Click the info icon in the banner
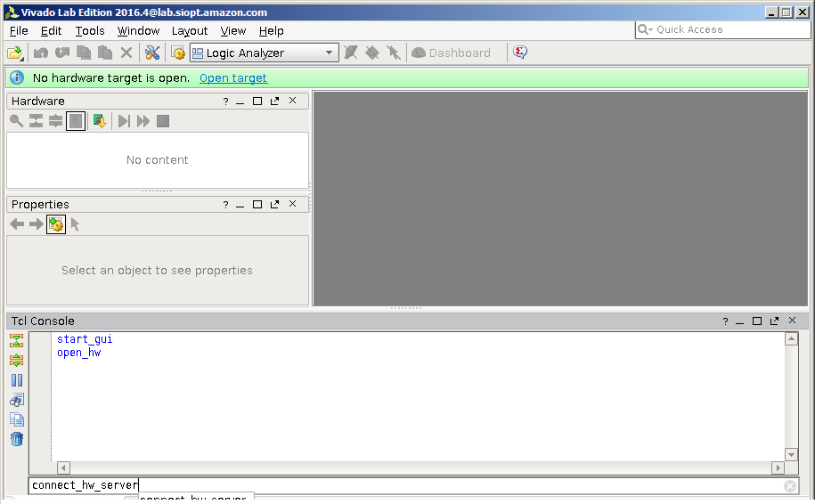 (17, 78)
